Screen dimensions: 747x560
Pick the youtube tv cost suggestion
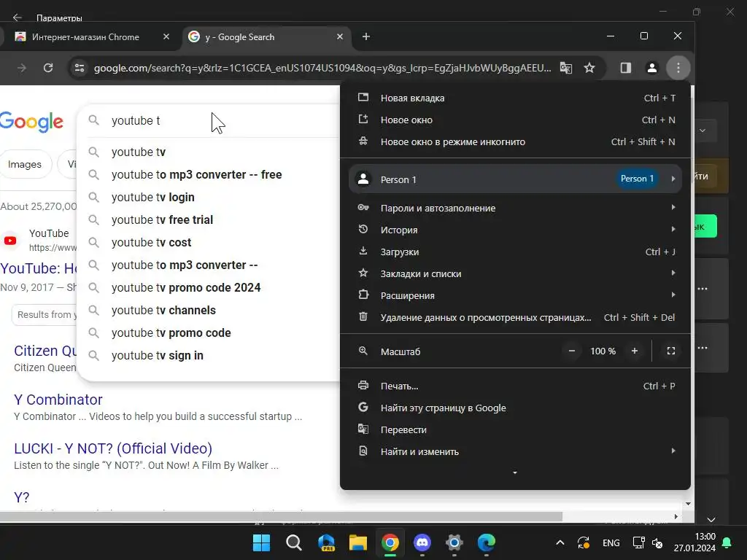click(209, 242)
